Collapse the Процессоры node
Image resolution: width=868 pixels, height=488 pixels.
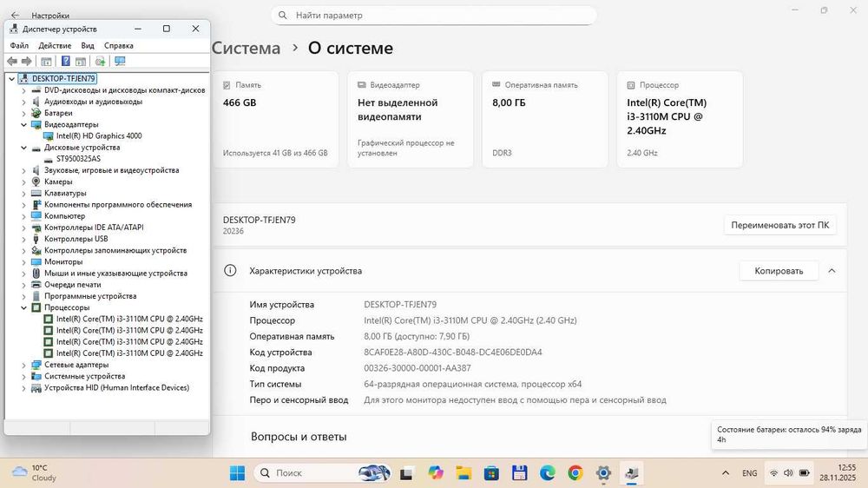pos(23,307)
